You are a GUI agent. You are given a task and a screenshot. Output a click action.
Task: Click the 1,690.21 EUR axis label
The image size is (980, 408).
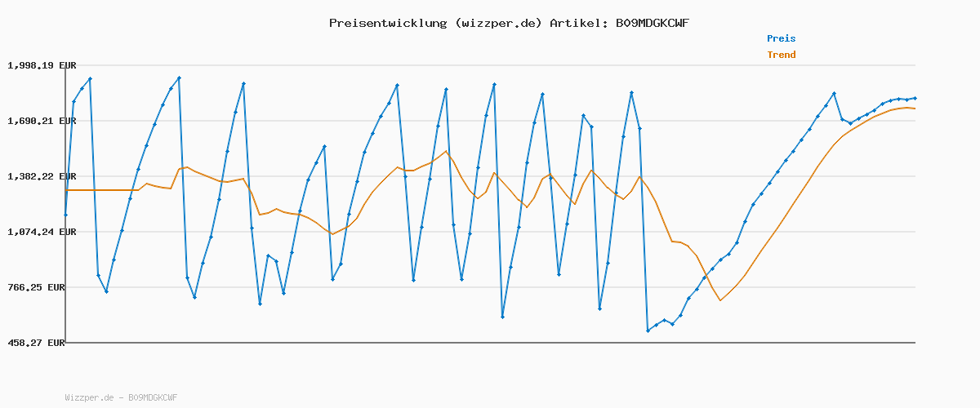pyautogui.click(x=42, y=121)
